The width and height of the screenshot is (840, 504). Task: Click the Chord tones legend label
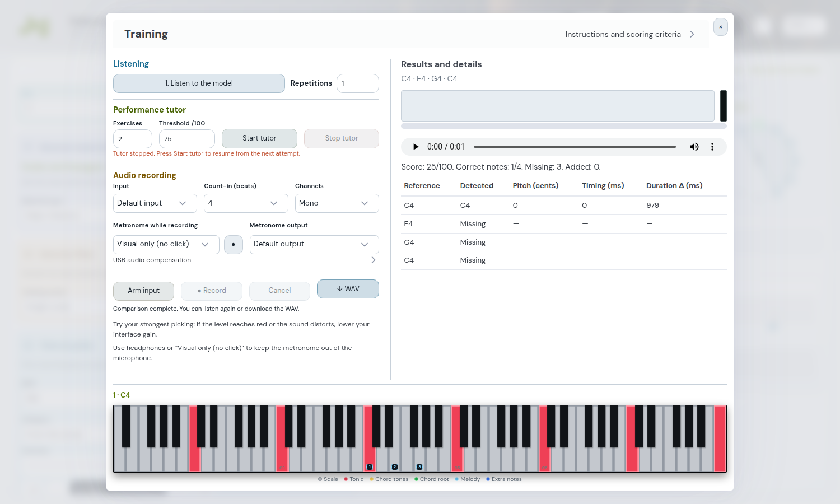coord(391,479)
